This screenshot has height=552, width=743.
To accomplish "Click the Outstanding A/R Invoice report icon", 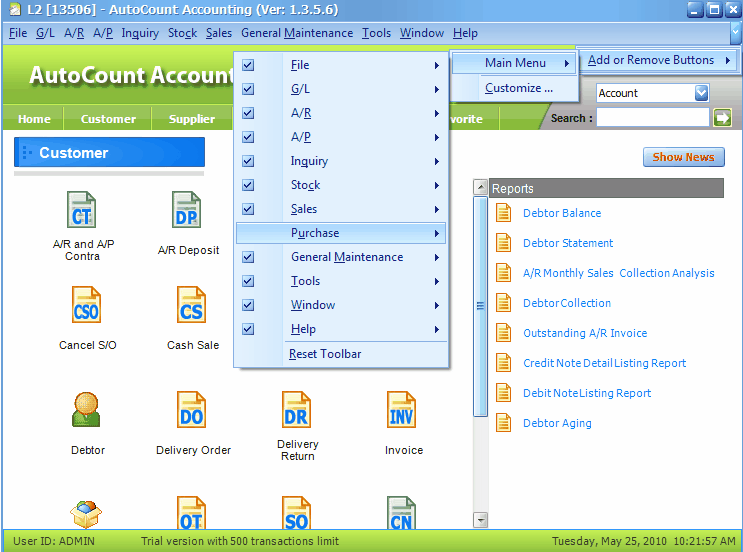I will [x=503, y=333].
